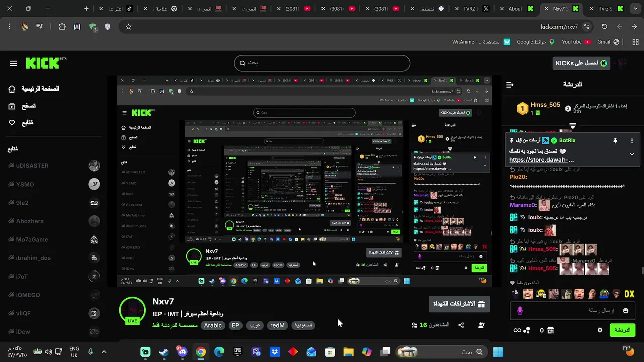The image size is (644, 362).
Task: Open the Hmss_505 gifter leaderboard entry
Action: (x=538, y=108)
